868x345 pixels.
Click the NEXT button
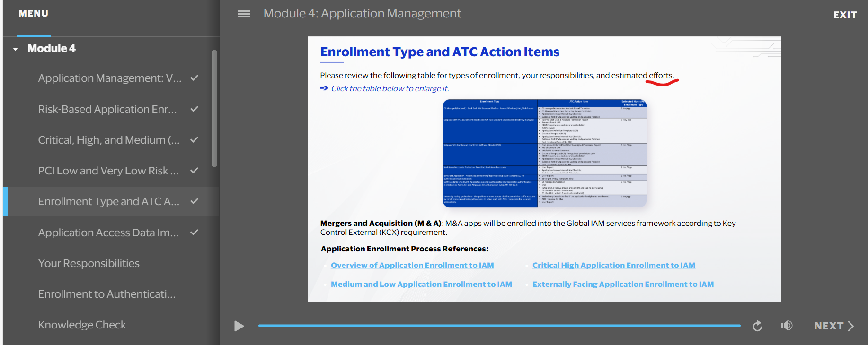tap(834, 326)
